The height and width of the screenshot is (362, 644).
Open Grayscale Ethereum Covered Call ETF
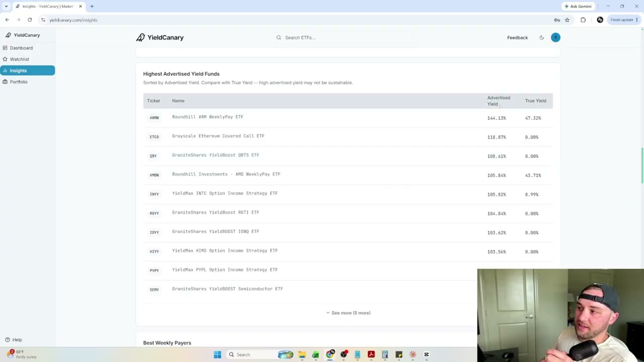pyautogui.click(x=218, y=136)
